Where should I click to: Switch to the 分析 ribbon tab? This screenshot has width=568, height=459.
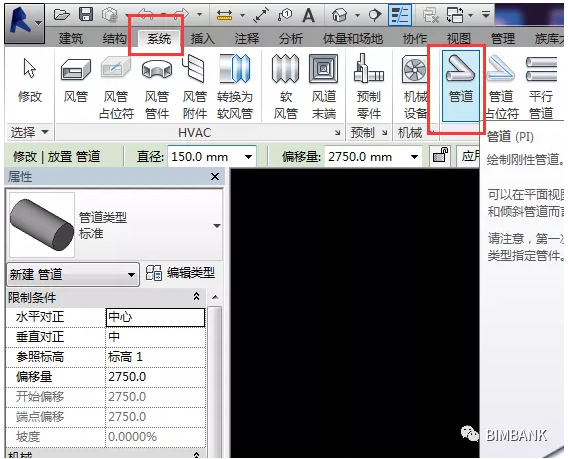(291, 38)
